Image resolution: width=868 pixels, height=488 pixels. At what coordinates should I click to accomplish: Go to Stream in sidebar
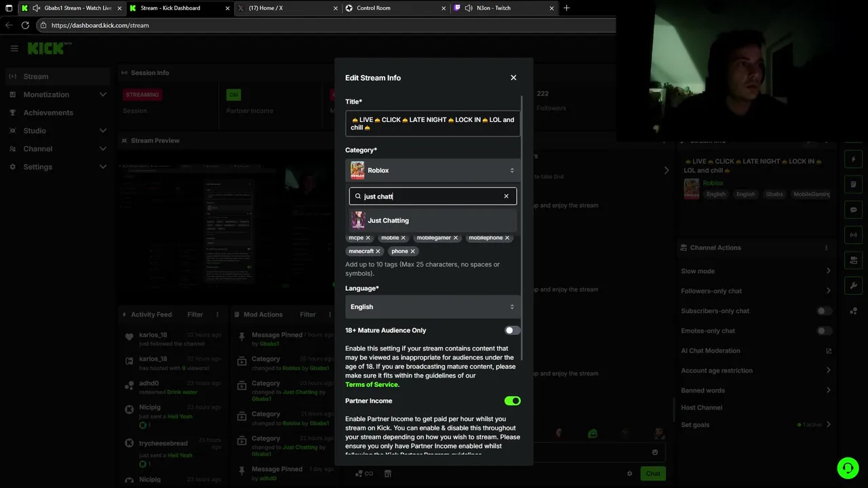(x=57, y=77)
